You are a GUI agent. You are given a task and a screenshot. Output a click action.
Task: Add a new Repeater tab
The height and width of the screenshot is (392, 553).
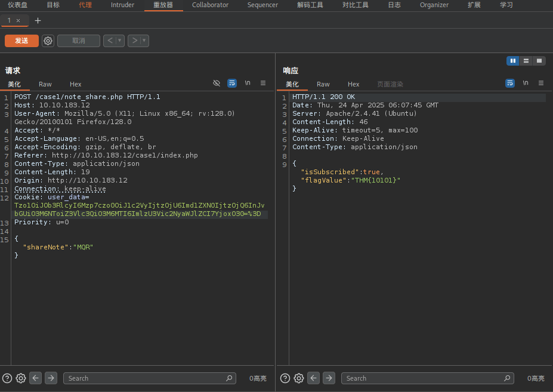[x=38, y=21]
